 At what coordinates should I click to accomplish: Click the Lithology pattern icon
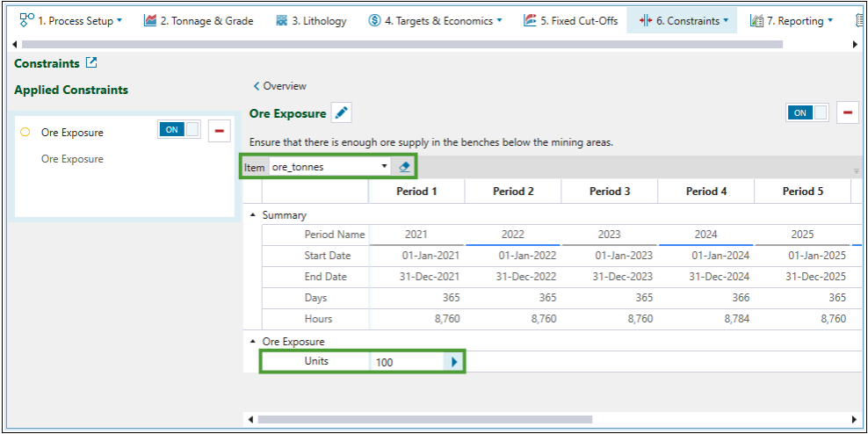[282, 21]
